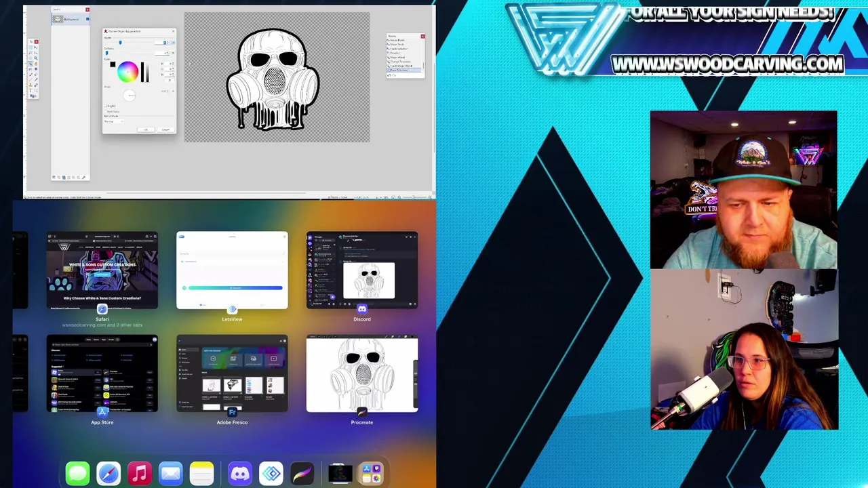Pick a hue on the color wheel
Screen dimensions: 868x488
127,72
